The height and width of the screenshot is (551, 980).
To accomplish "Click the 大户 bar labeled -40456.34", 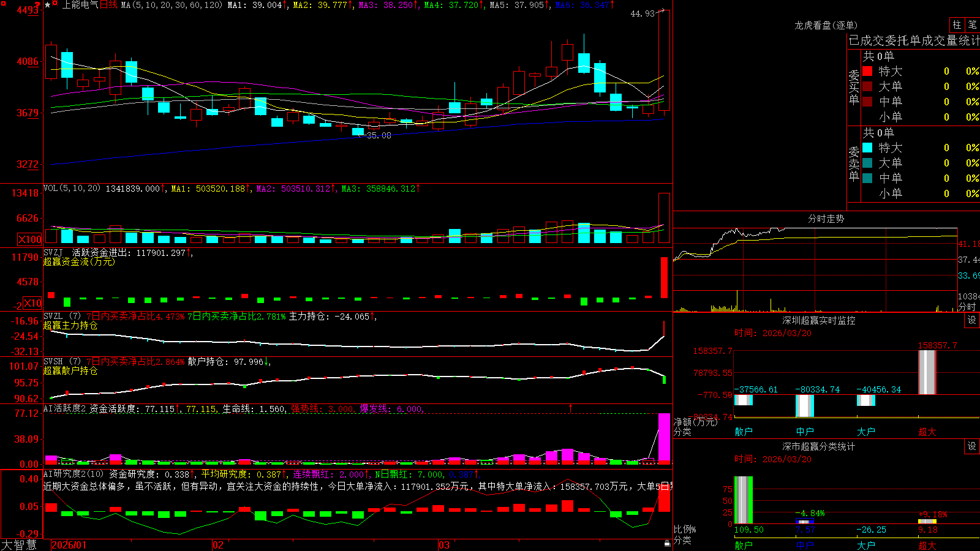I will click(x=866, y=400).
